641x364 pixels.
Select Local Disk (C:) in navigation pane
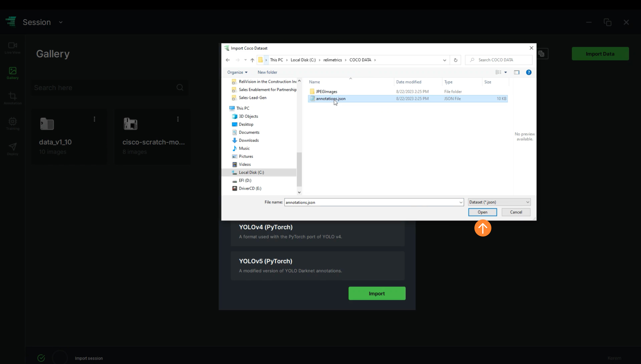(x=259, y=172)
